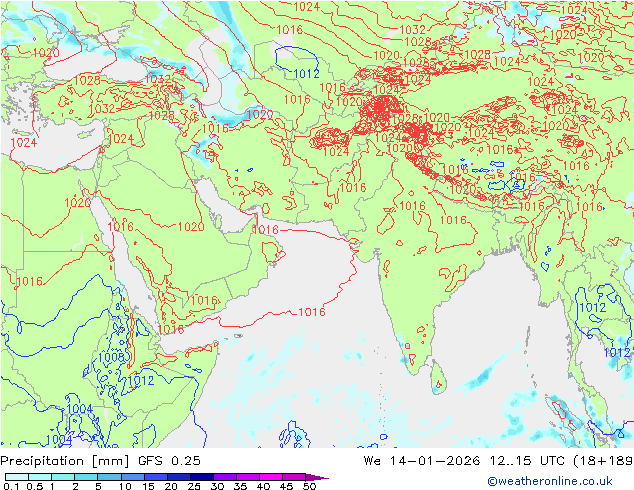This screenshot has height=490, width=634.
Task: Click the '10' legend scale label
Action: point(125,486)
